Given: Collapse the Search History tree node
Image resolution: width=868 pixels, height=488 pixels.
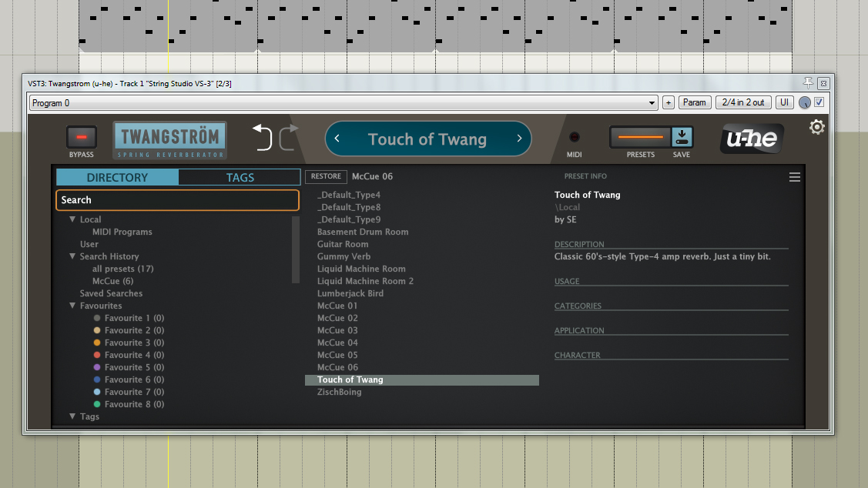Looking at the screenshot, I should (x=72, y=256).
